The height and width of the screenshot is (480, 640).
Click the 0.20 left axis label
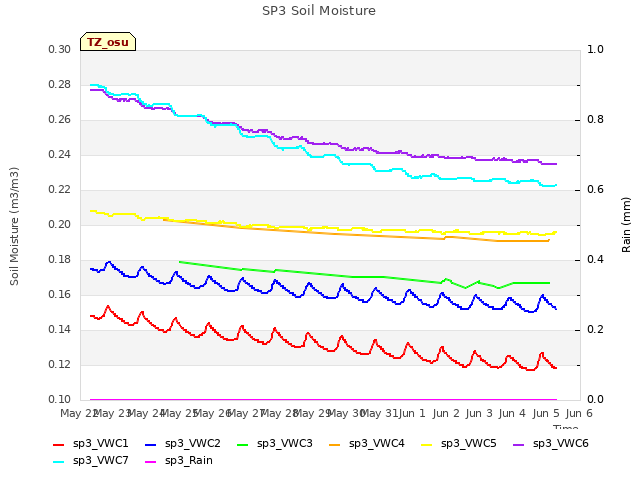click(60, 224)
